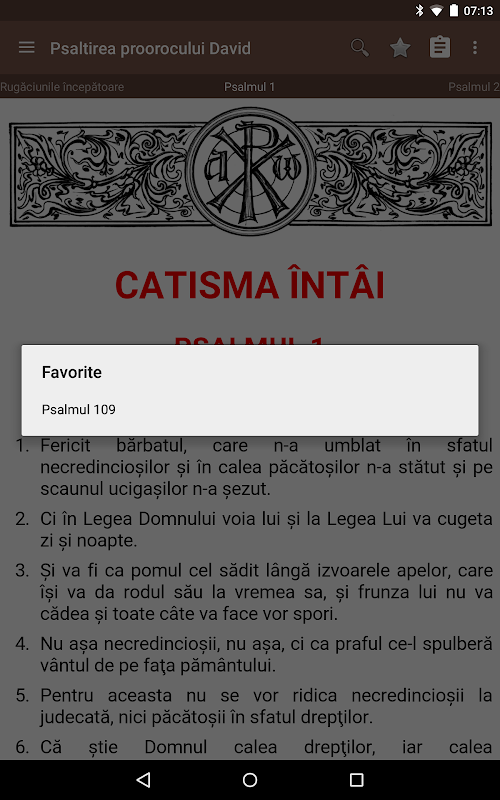Click the app title Psaltirea proorocului David
Screen dimensions: 500x800
pos(151,48)
